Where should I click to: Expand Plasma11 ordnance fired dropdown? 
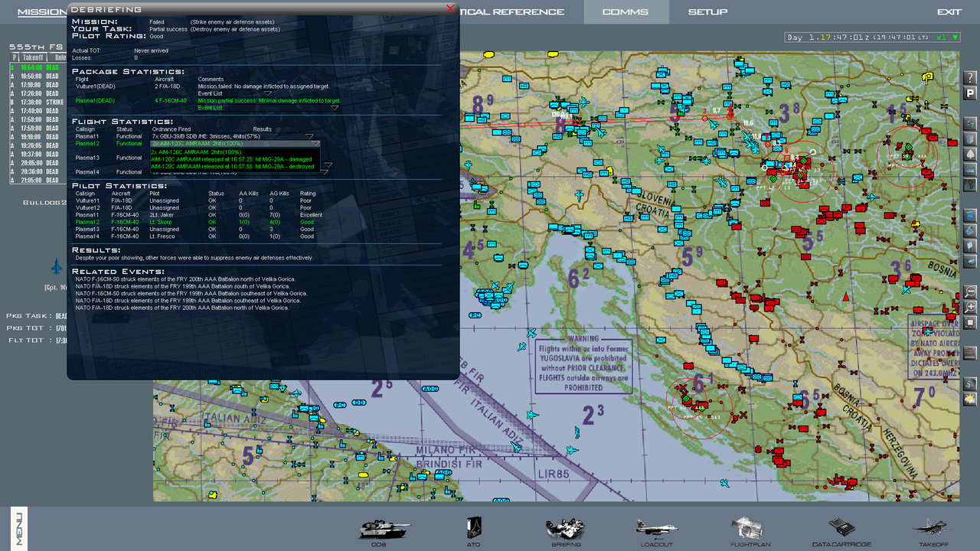tap(310, 137)
